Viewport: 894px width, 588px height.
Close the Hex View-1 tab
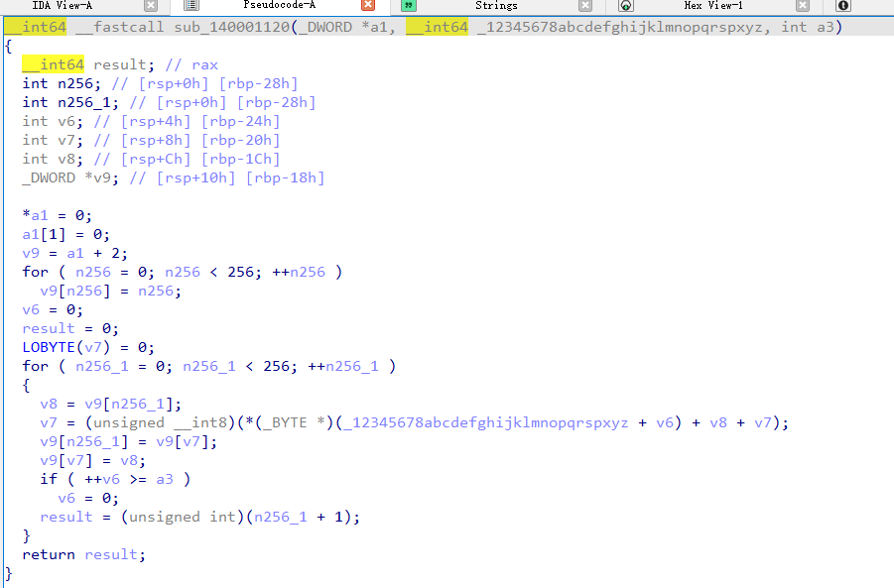coord(803,6)
